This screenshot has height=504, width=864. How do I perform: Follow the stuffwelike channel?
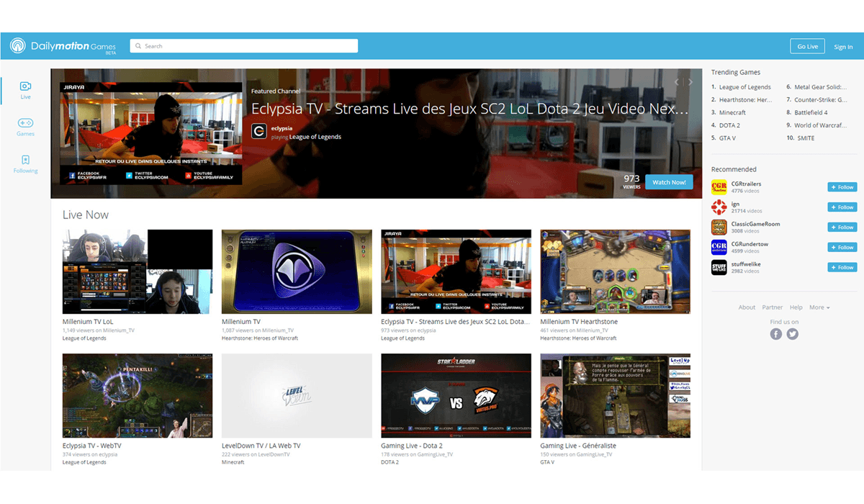(x=842, y=268)
